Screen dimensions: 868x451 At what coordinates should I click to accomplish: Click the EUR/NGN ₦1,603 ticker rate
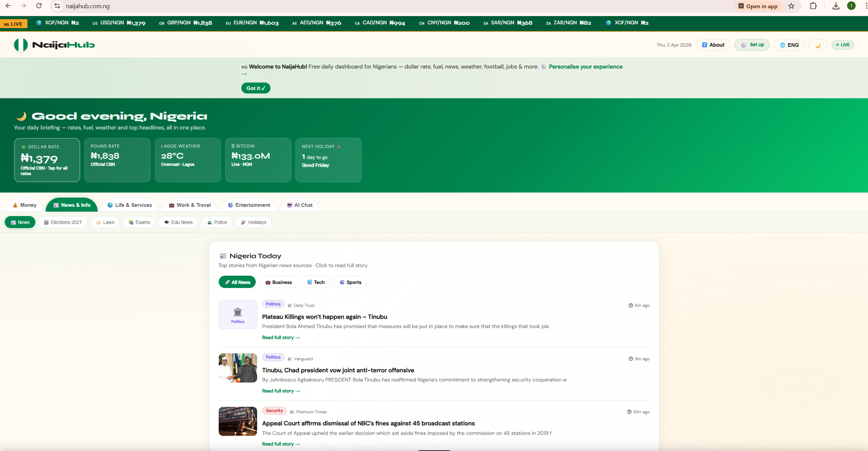(252, 23)
